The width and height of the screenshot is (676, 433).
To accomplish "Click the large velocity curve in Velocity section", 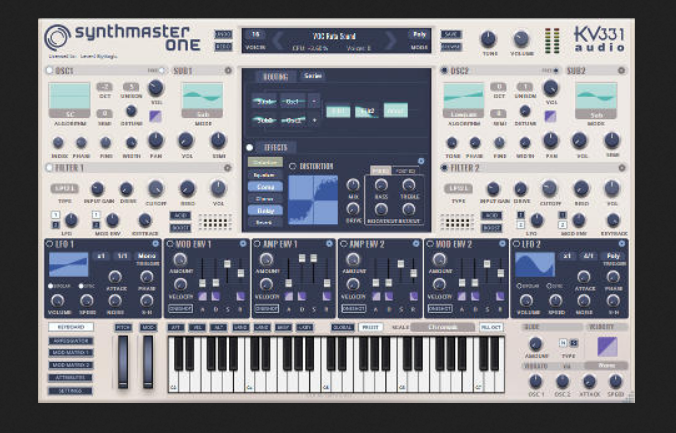I will click(x=607, y=347).
